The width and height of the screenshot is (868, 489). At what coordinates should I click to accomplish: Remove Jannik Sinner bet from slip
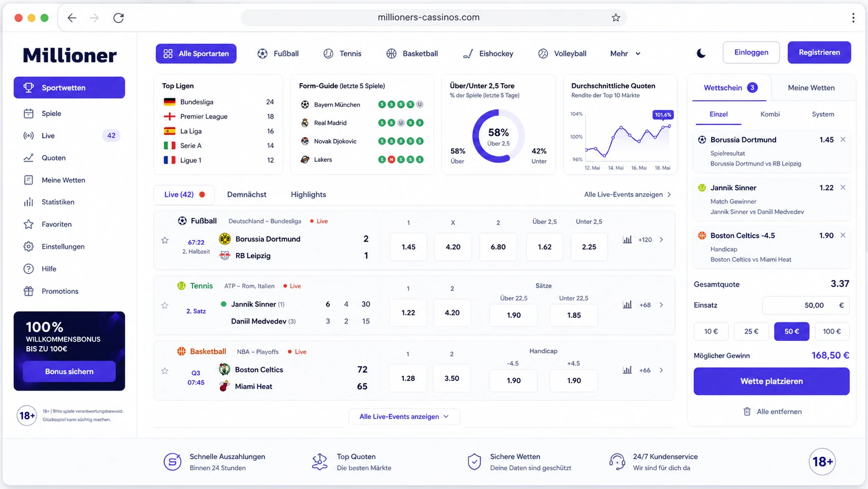[x=843, y=188]
